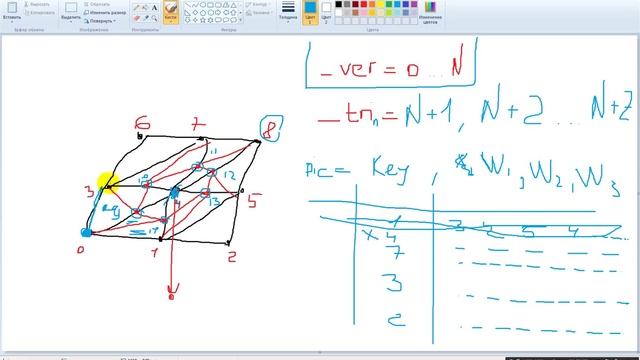640x360 pixels.
Task: Choose the Oval callout shape
Action: pos(226,20)
